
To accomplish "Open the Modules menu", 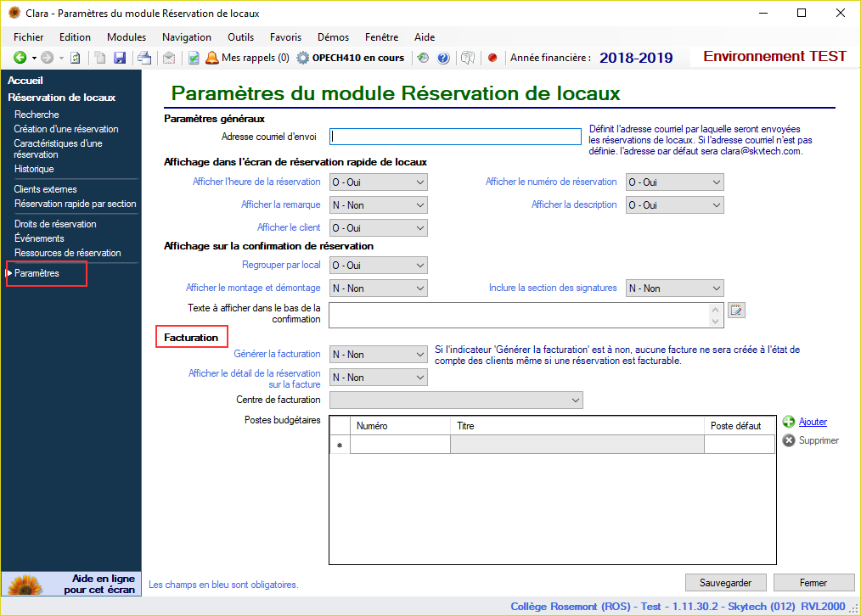I will click(127, 37).
